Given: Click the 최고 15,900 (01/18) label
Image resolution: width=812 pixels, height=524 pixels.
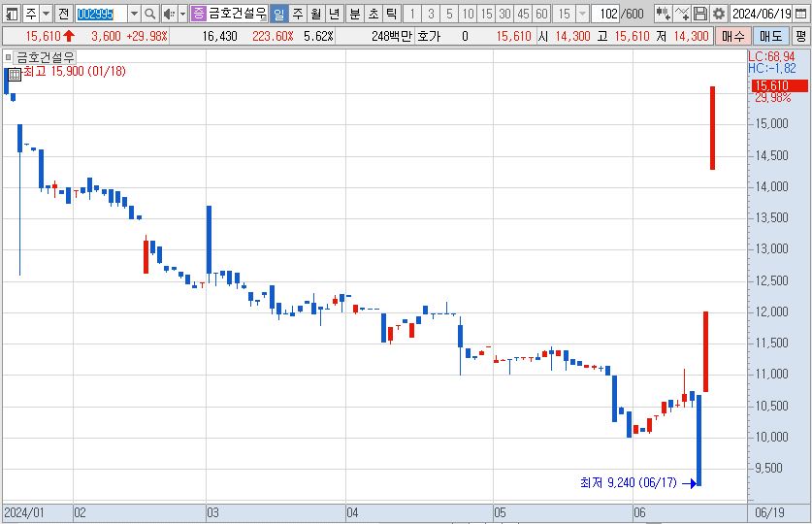Looking at the screenshot, I should point(75,72).
